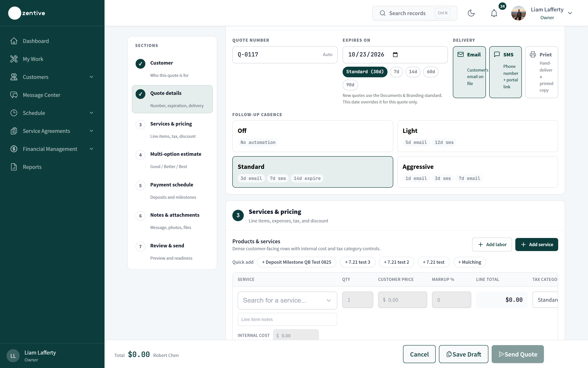This screenshot has width=588, height=368.
Task: Open Reports document icon
Action: [x=14, y=167]
